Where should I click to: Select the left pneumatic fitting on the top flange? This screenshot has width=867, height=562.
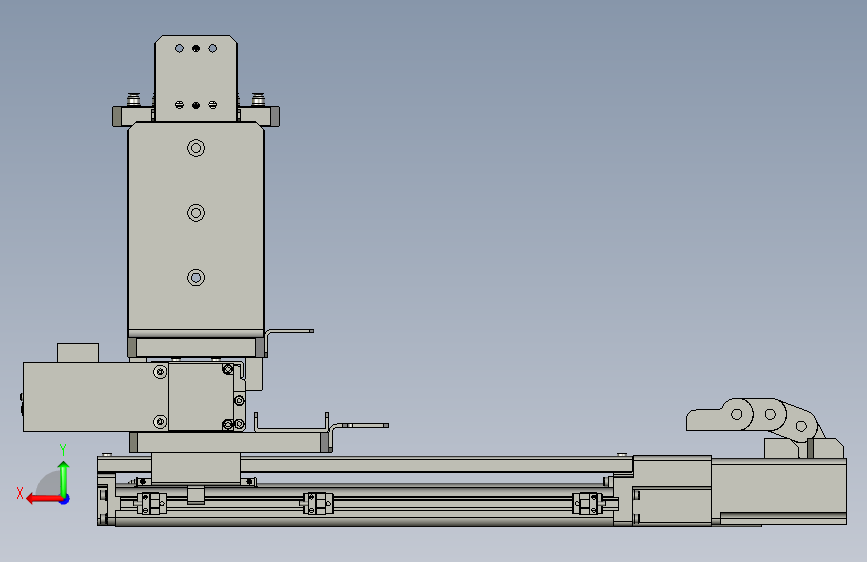[133, 100]
